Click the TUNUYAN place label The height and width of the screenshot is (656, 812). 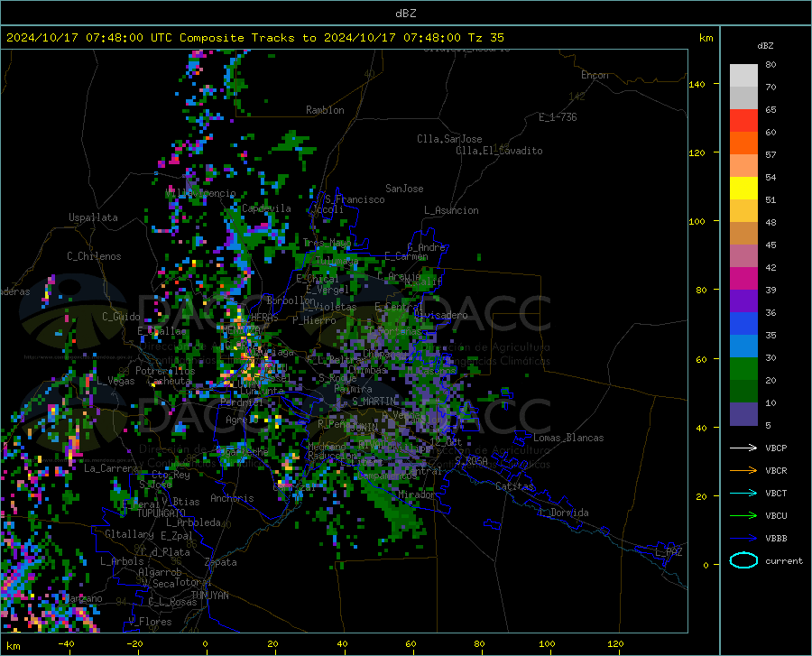click(209, 595)
